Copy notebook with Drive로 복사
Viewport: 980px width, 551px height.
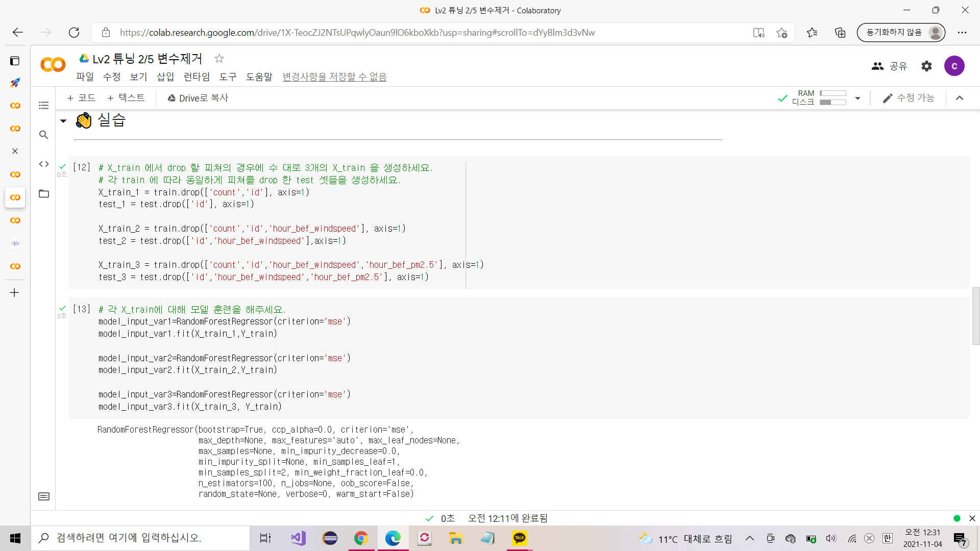click(x=198, y=98)
